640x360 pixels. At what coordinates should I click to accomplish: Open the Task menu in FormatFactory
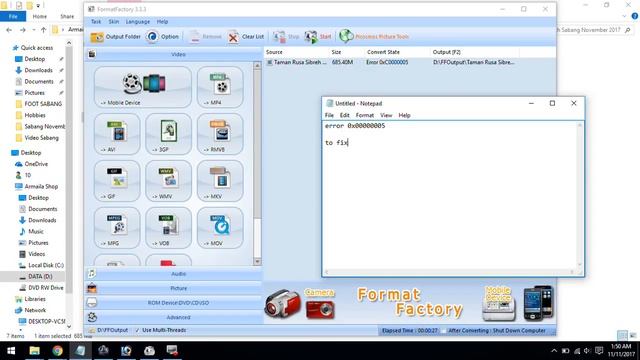pos(96,22)
